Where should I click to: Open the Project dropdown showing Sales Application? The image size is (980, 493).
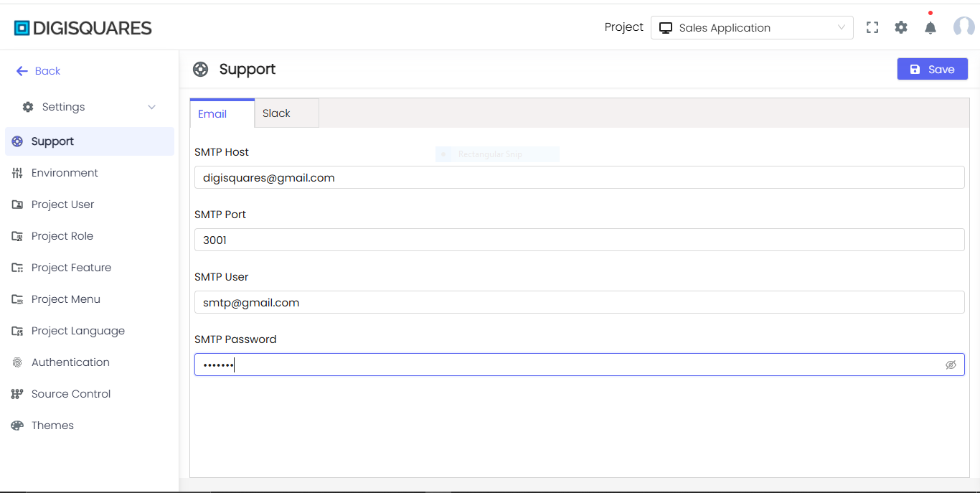click(x=752, y=28)
